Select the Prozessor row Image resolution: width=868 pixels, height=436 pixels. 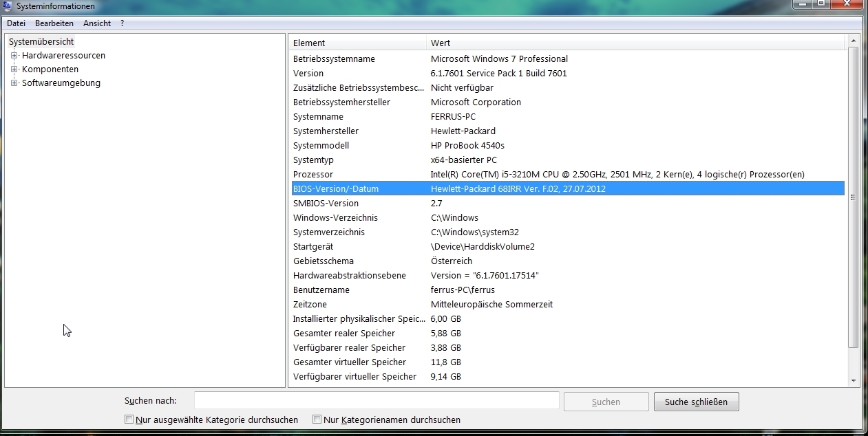[567, 175]
